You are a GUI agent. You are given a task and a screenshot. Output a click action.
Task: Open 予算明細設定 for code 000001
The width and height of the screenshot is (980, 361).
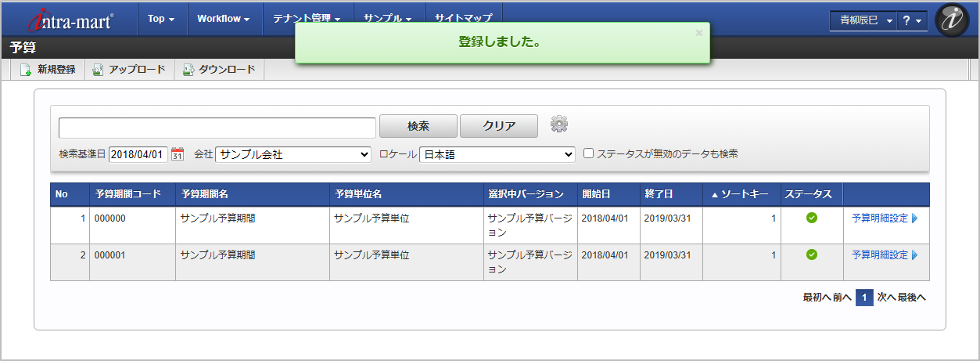coord(880,255)
